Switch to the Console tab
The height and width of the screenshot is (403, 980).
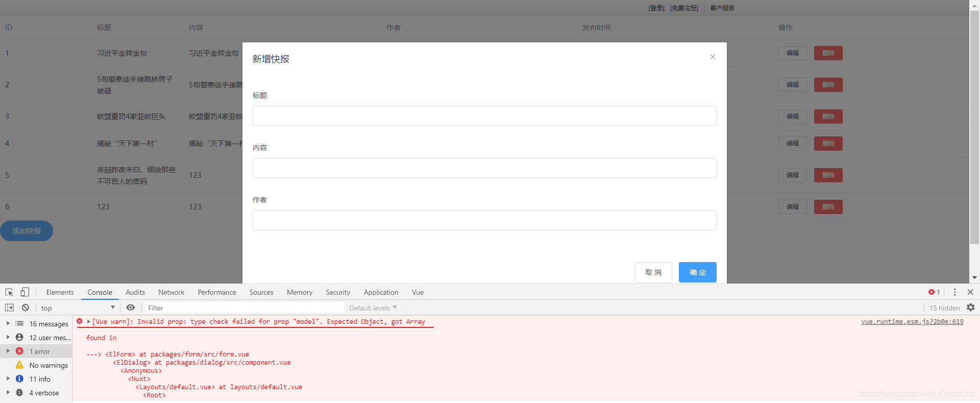point(100,292)
